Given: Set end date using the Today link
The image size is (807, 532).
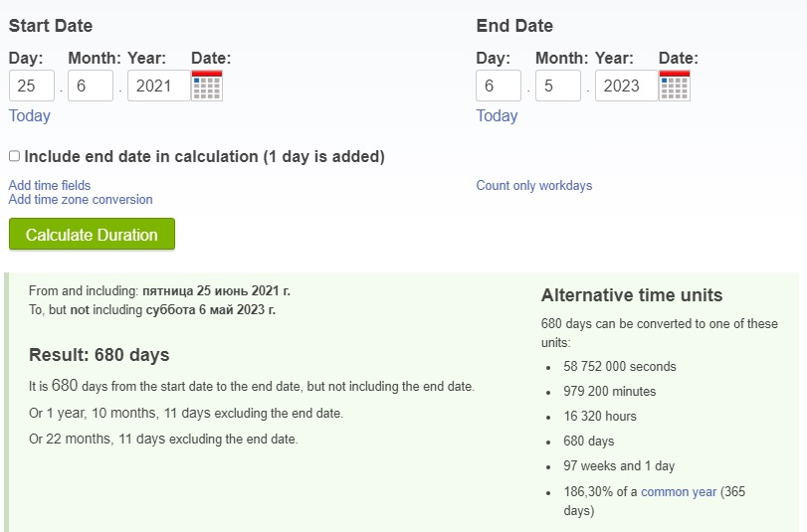Looking at the screenshot, I should coord(497,115).
